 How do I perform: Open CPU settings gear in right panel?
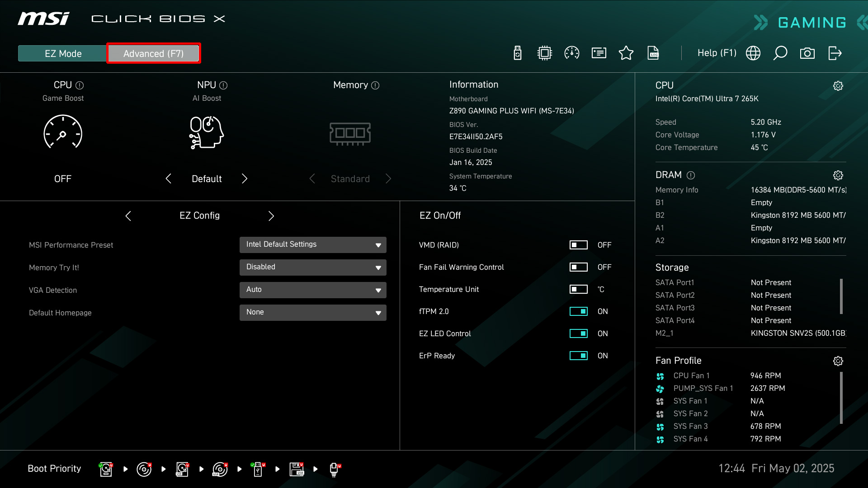[838, 86]
